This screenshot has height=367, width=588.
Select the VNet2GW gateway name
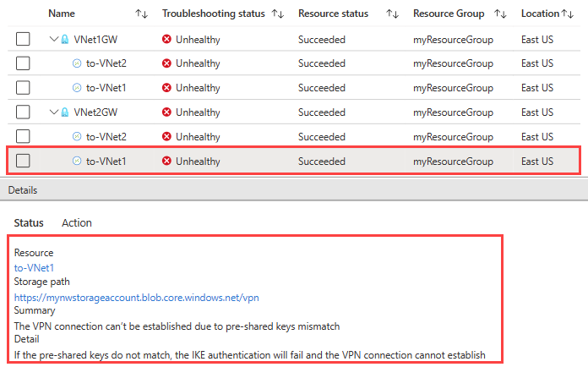click(x=95, y=112)
